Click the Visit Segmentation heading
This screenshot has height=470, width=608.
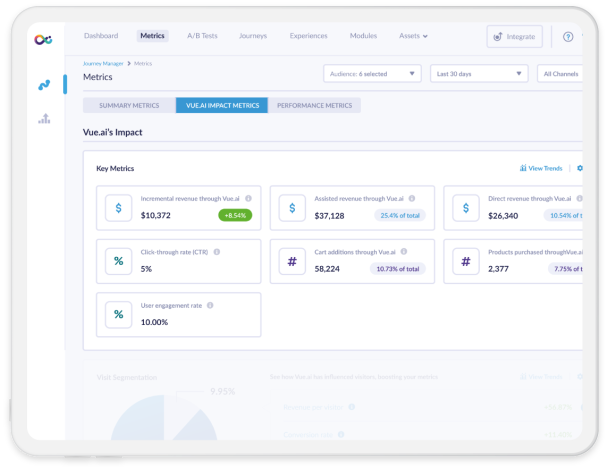[x=127, y=377]
